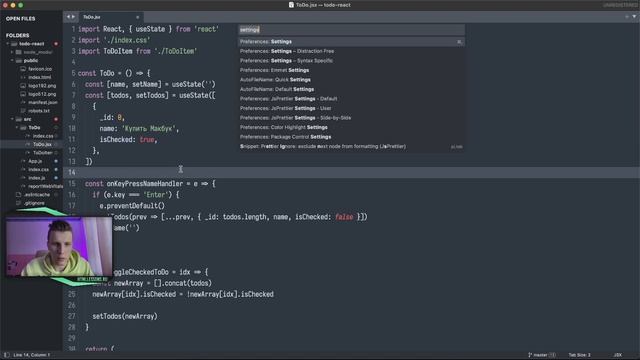Viewport: 640px width, 360px height.
Task: Click the OPEN FILES header
Action: (20, 19)
